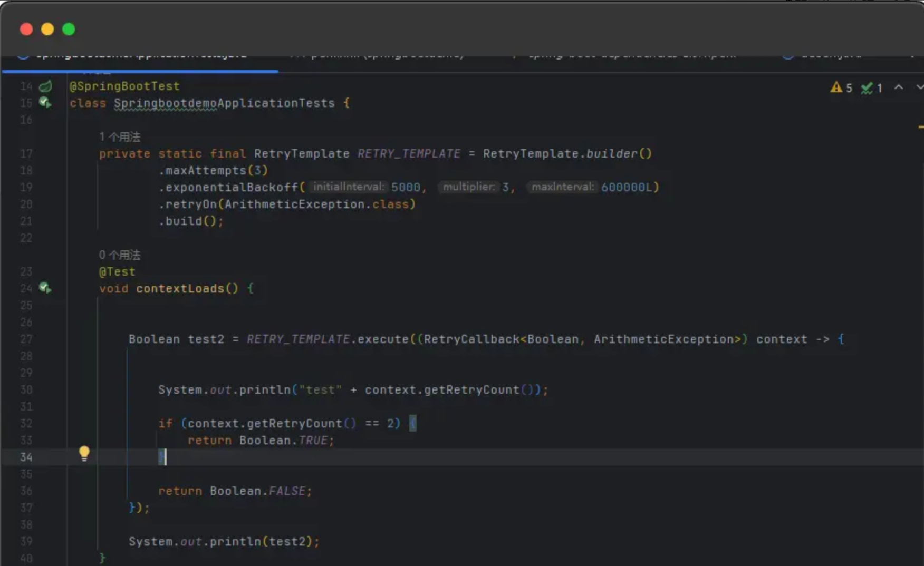This screenshot has height=566, width=924.
Task: Click line number 17 in the gutter
Action: (x=26, y=154)
